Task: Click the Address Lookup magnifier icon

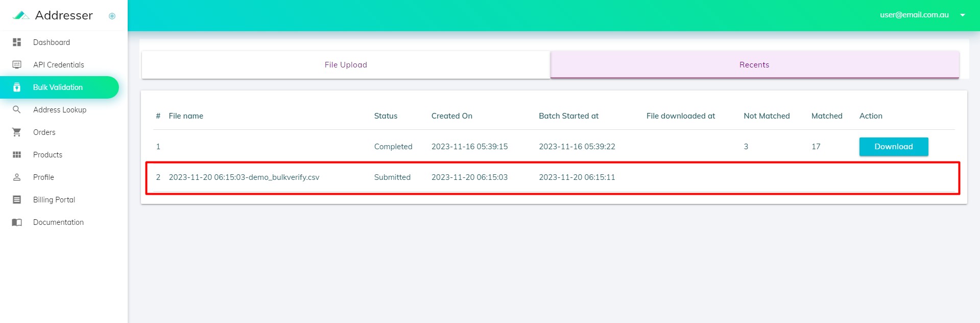Action: pos(17,110)
